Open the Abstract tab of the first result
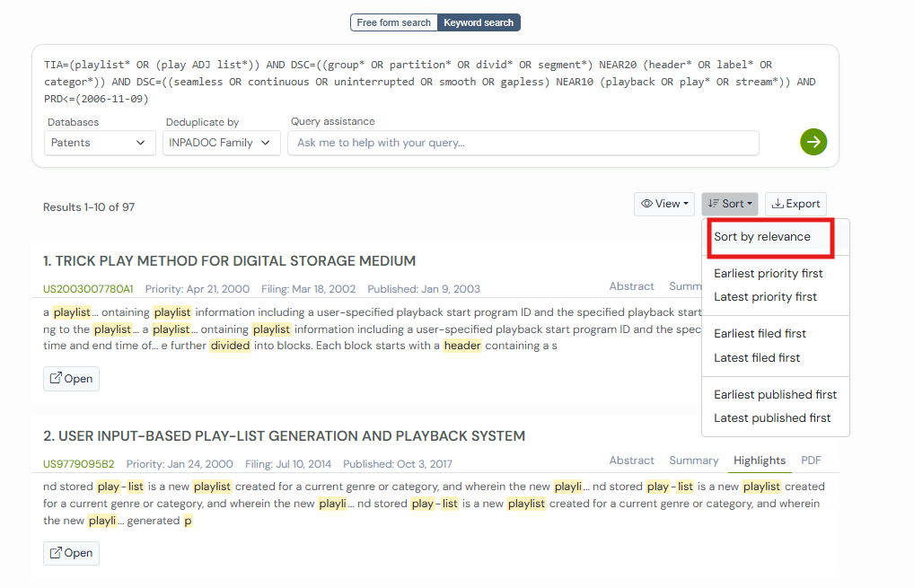 [631, 285]
